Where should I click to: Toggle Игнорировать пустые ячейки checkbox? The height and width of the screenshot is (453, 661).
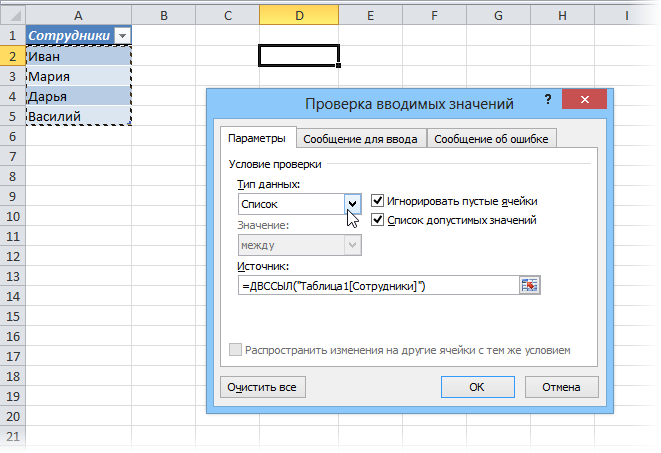377,201
